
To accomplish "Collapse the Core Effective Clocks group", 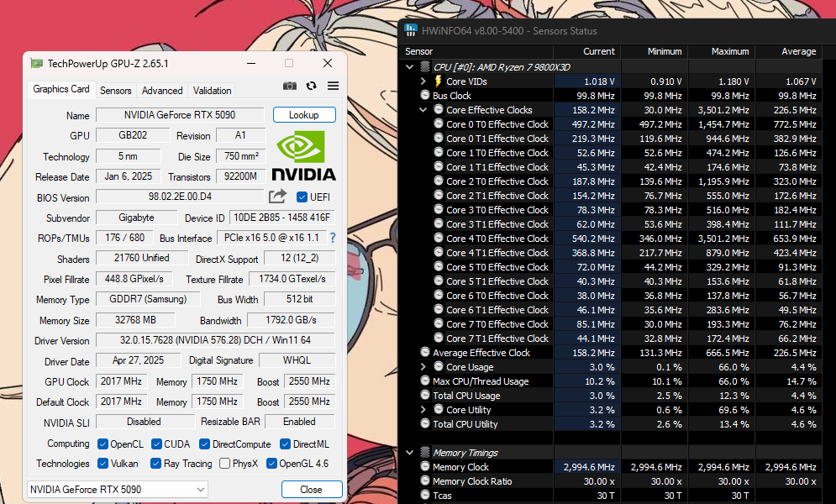I will pyautogui.click(x=423, y=109).
